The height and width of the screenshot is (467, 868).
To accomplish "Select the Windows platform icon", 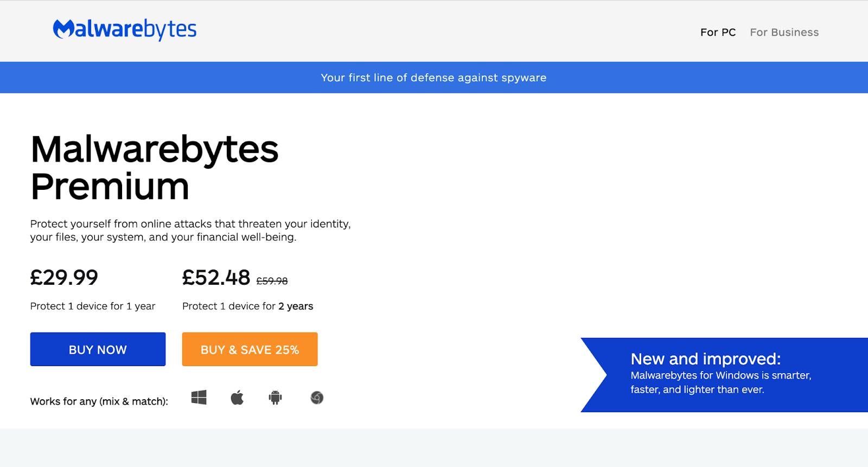I will [199, 398].
